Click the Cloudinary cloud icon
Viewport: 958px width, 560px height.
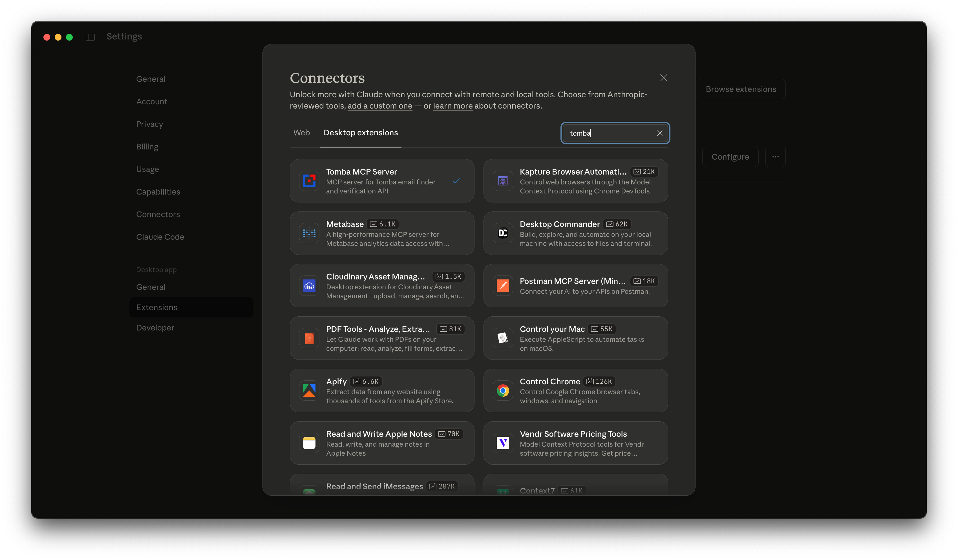pyautogui.click(x=309, y=286)
